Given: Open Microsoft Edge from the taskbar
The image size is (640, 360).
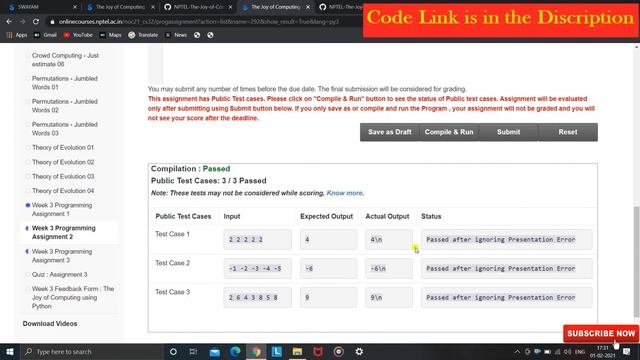Looking at the screenshot, I should coord(235,351).
